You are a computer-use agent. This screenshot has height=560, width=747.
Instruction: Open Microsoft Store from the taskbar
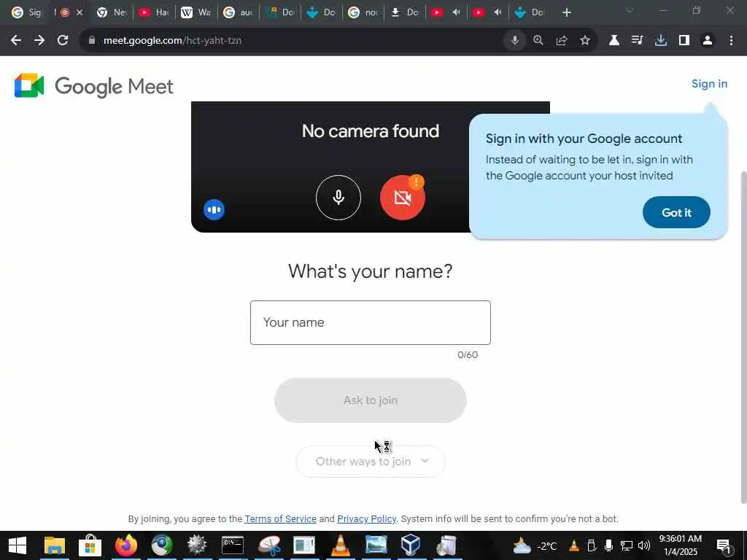coord(90,545)
